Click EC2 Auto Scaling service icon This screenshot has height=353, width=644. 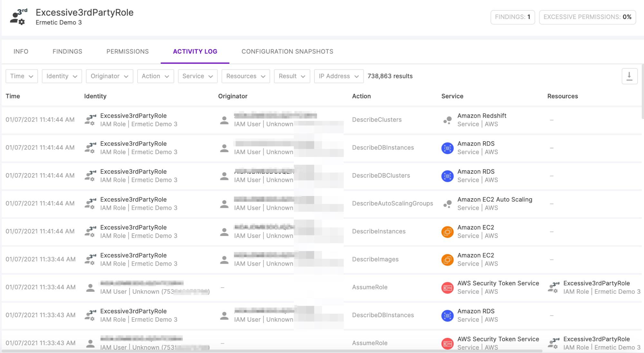pyautogui.click(x=447, y=204)
